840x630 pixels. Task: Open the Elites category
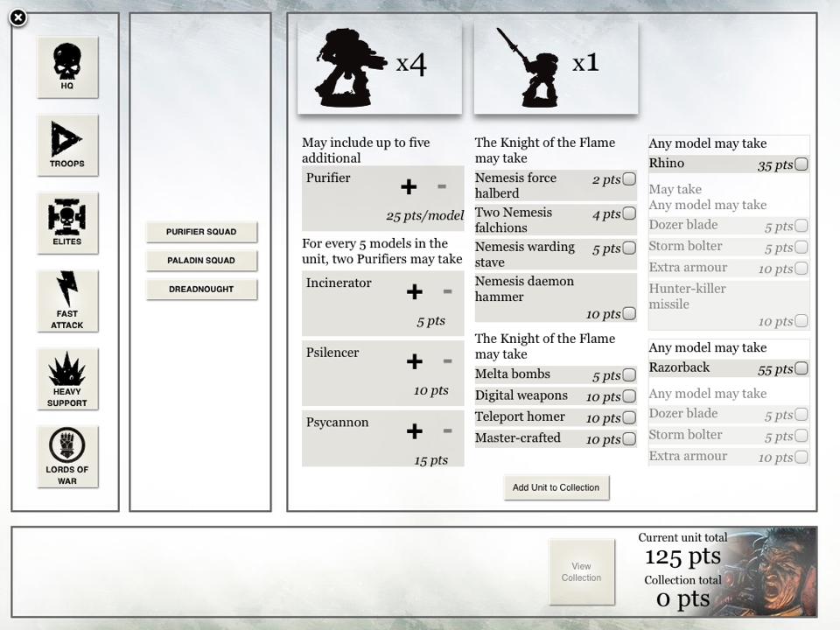(x=67, y=223)
